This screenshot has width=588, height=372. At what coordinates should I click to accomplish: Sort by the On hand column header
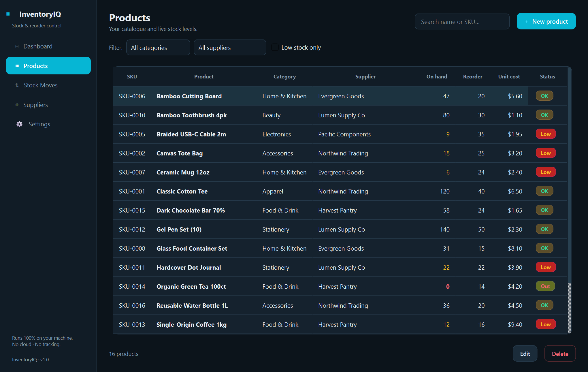(437, 77)
